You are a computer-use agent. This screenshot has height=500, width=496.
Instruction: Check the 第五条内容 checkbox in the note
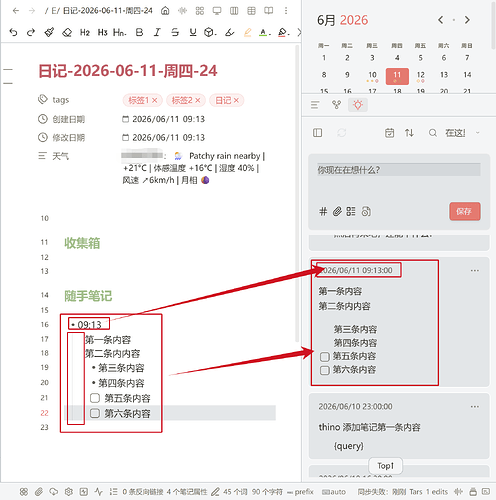(x=95, y=398)
